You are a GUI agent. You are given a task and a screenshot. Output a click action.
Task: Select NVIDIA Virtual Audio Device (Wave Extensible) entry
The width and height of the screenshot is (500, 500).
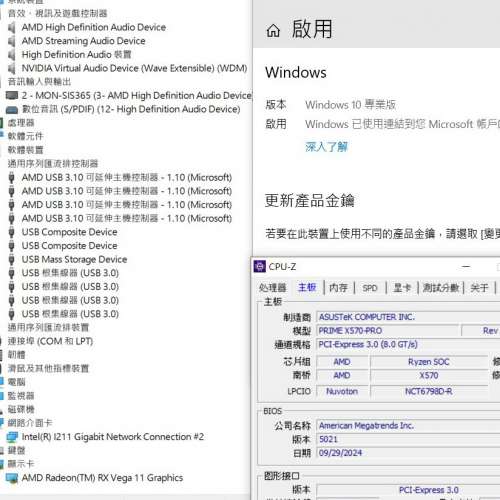(134, 68)
